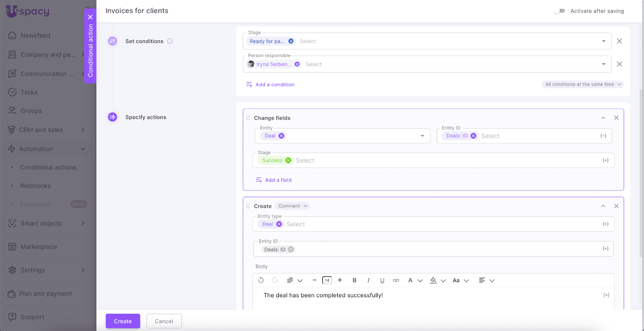Remove the Success stage tag
The height and width of the screenshot is (331, 644).
[x=288, y=160]
